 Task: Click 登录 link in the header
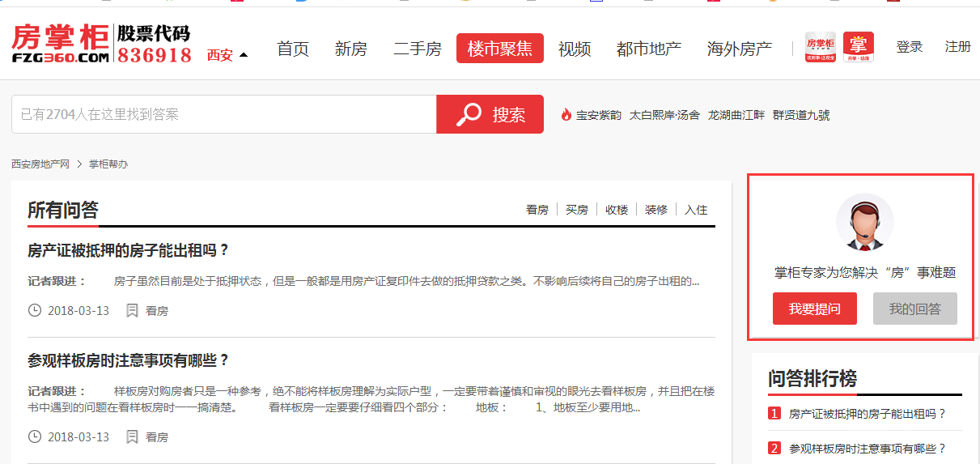[909, 47]
